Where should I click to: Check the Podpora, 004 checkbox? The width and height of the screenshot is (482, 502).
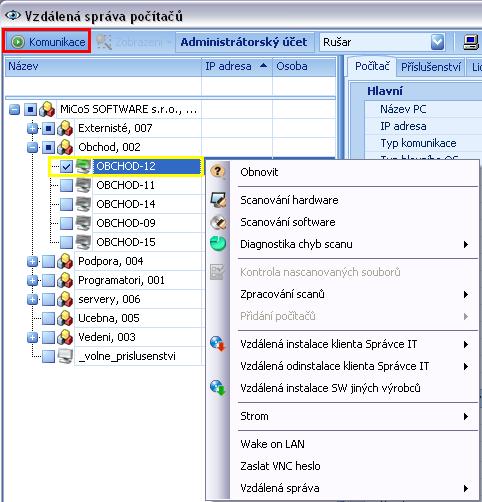click(x=49, y=261)
